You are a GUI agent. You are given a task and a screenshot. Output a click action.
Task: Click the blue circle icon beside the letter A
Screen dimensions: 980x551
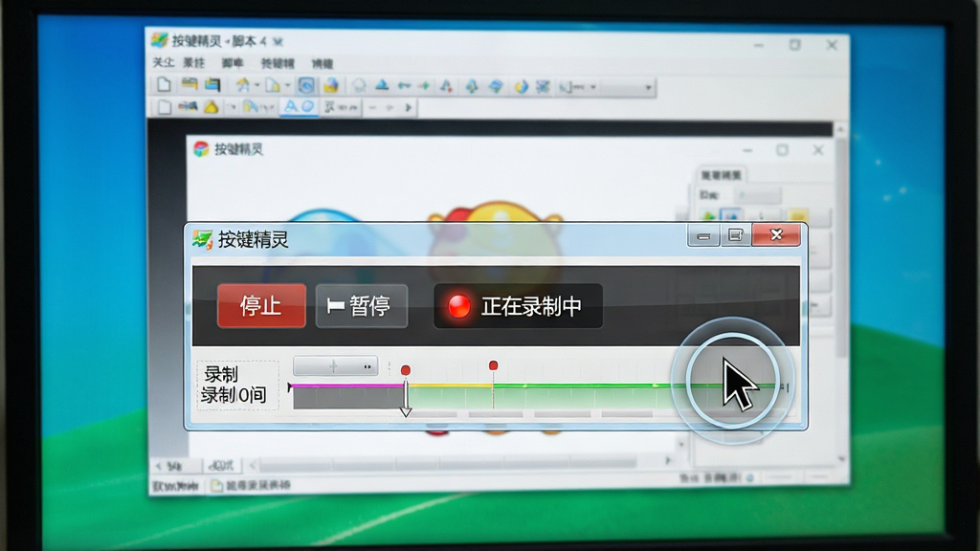(x=307, y=107)
